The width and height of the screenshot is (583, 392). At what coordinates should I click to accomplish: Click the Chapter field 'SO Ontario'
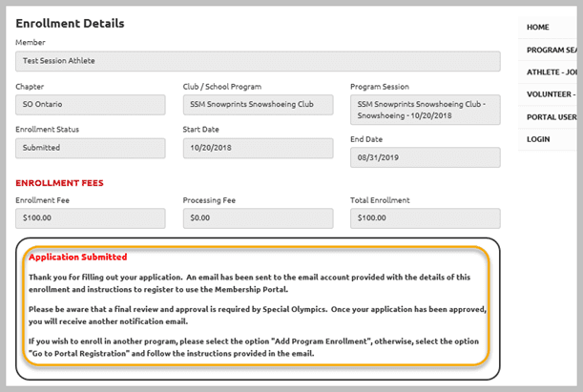pyautogui.click(x=91, y=104)
